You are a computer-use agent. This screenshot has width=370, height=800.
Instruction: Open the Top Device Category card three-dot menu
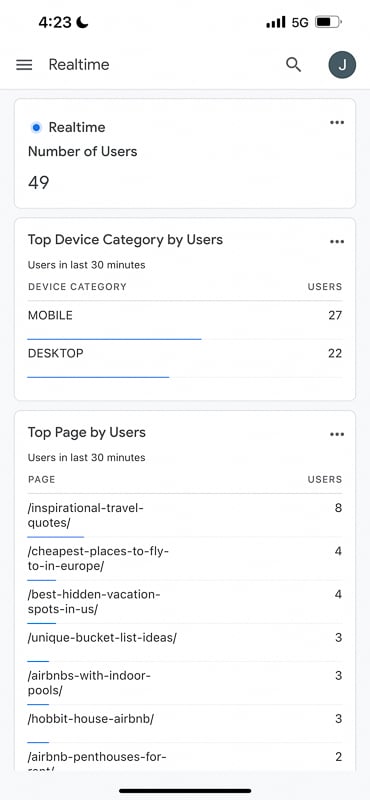point(337,241)
